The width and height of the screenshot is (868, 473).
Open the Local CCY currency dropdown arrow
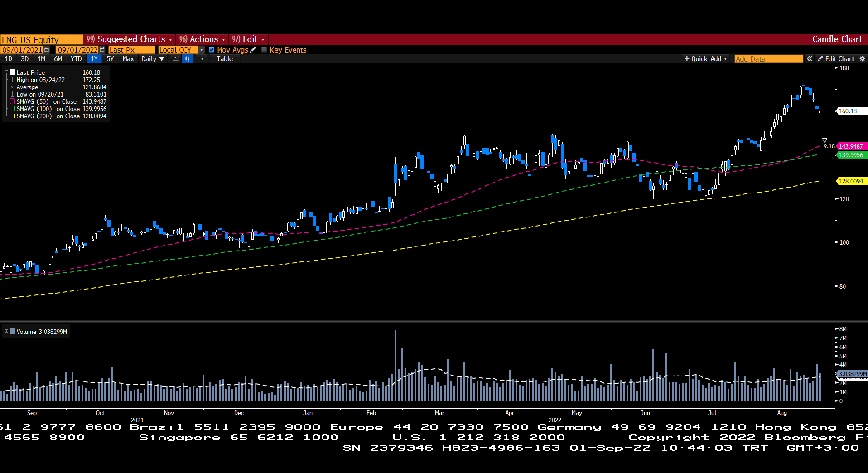[202, 50]
